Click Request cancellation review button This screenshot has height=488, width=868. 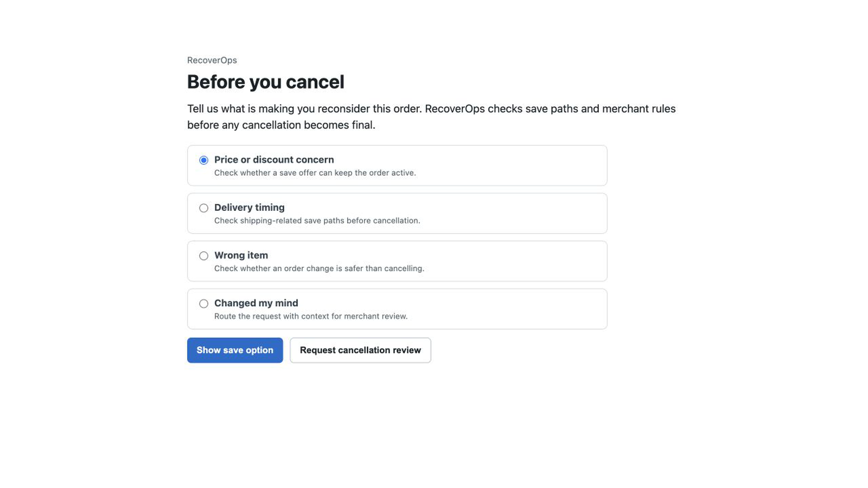(360, 350)
